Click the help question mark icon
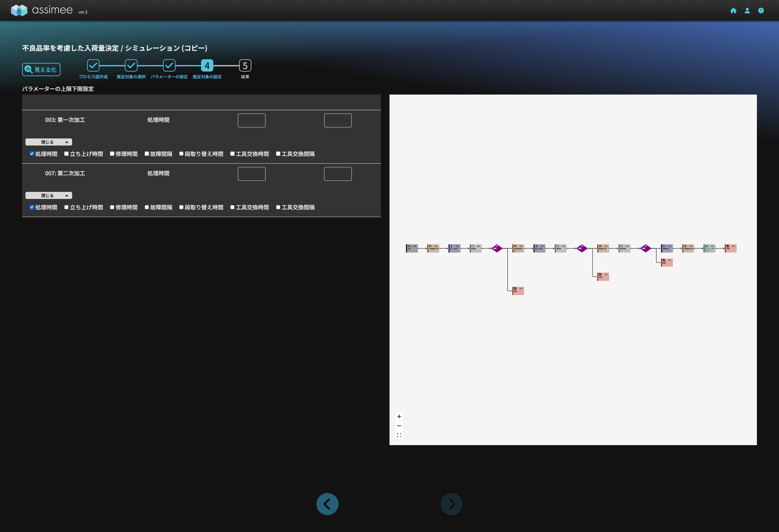The width and height of the screenshot is (779, 532). point(761,11)
